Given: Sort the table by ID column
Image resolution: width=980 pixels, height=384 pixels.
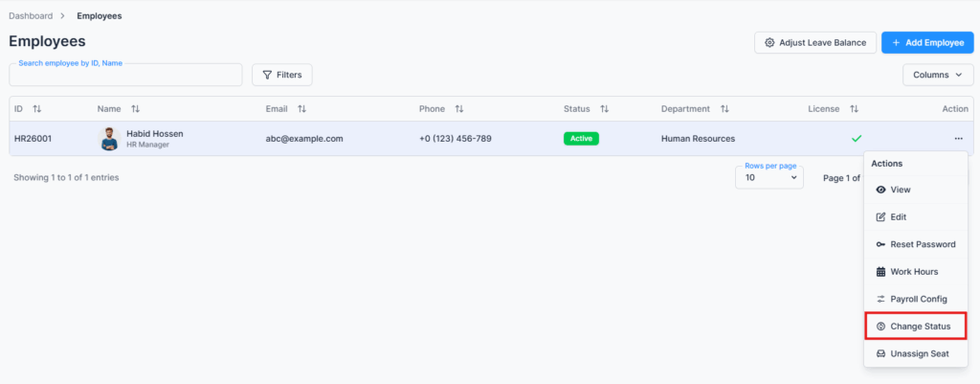Looking at the screenshot, I should pos(36,109).
